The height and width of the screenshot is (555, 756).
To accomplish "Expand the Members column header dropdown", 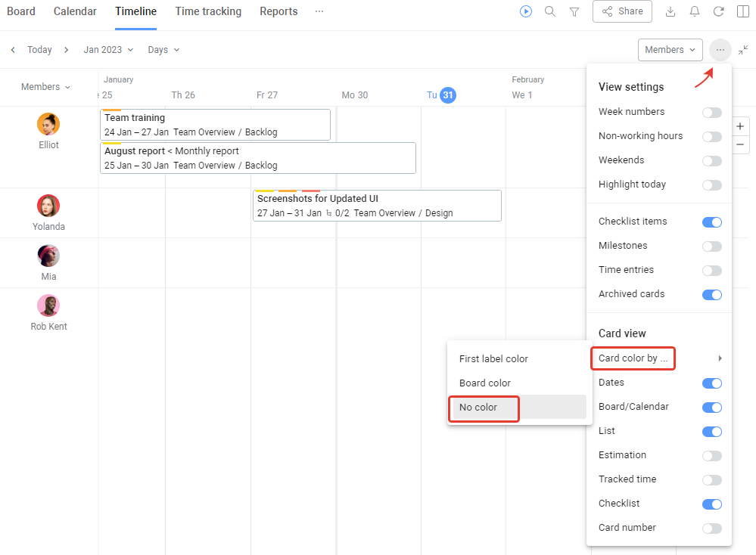I will tap(45, 87).
